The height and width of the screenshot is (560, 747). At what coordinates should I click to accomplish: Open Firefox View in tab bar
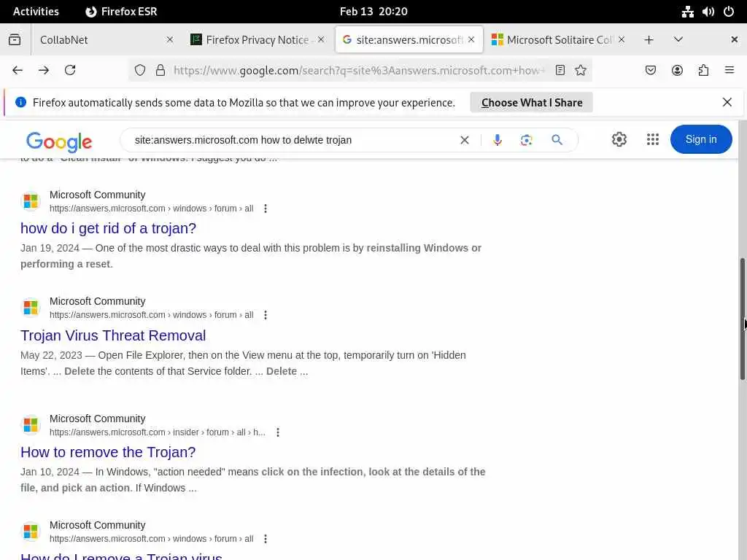(15, 40)
